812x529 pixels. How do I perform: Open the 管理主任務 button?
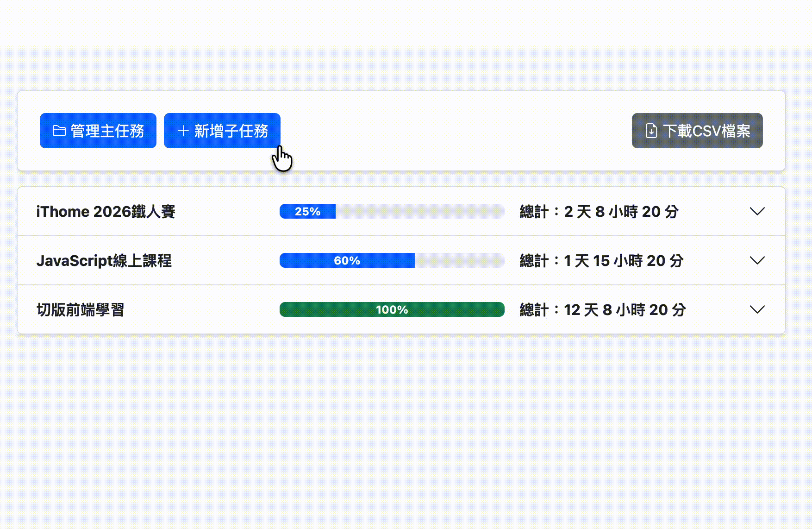click(98, 131)
